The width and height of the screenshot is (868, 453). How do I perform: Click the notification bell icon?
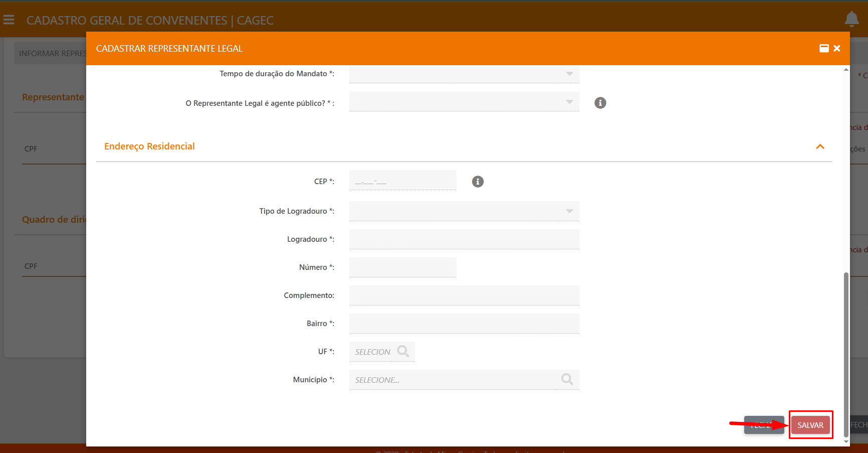851,19
